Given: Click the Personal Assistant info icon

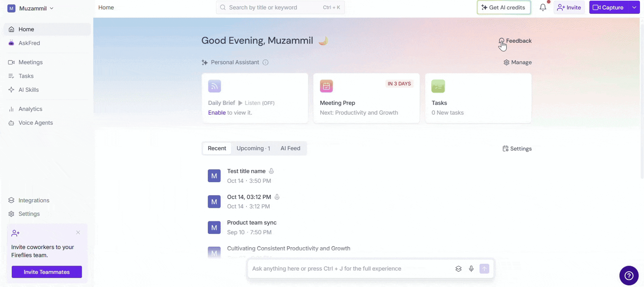Looking at the screenshot, I should (265, 62).
